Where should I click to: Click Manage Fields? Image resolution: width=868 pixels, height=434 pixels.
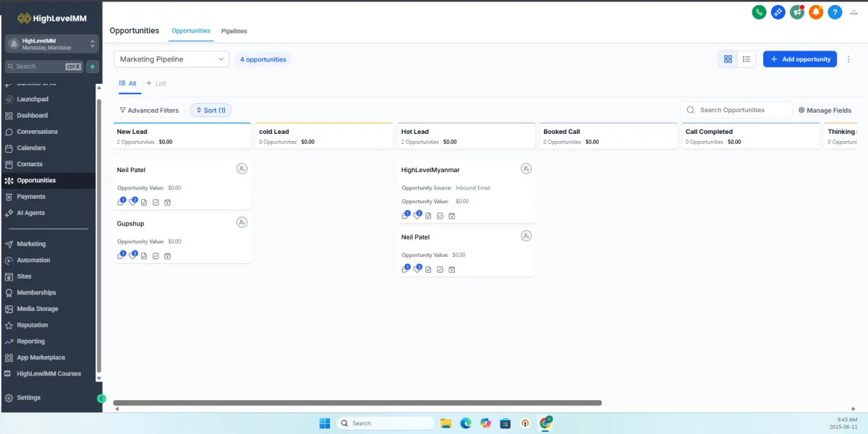coord(825,111)
